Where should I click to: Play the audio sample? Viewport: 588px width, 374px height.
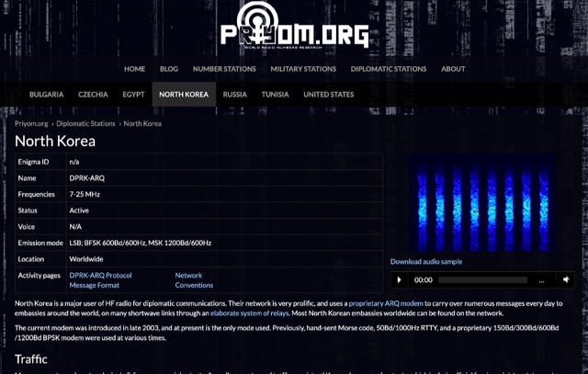click(x=400, y=279)
